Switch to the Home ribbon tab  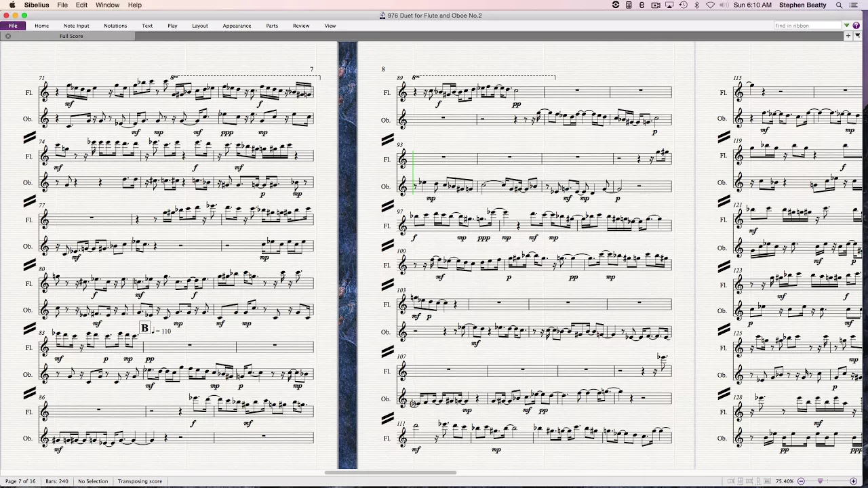pyautogui.click(x=41, y=26)
